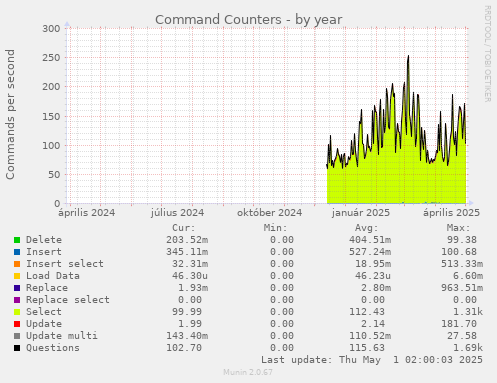Image resolution: width=497 pixels, height=383 pixels.
Task: Click the dark blue Replace legend swatch
Action: [17, 288]
